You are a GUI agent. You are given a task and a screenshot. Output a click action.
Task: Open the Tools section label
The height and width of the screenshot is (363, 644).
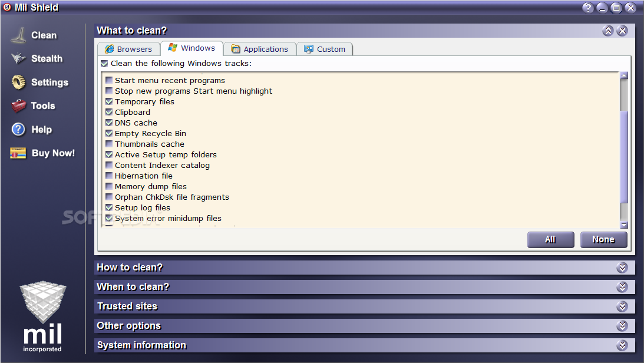(43, 105)
